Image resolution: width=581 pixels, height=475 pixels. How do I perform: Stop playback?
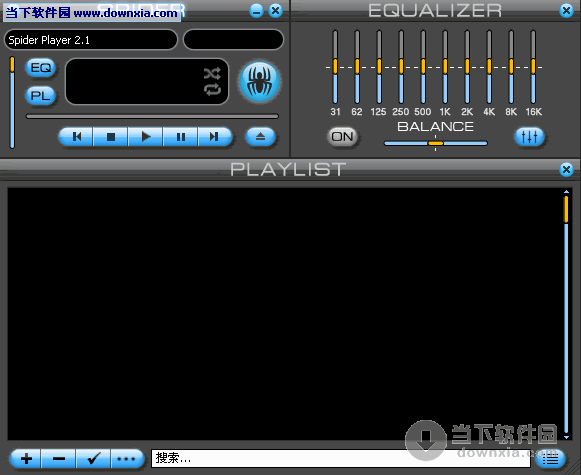click(110, 137)
